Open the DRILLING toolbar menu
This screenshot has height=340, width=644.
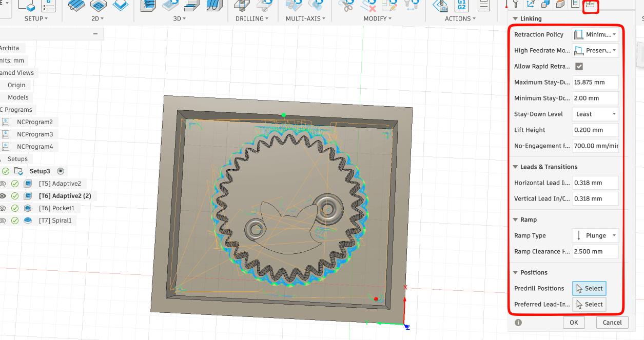pos(252,18)
